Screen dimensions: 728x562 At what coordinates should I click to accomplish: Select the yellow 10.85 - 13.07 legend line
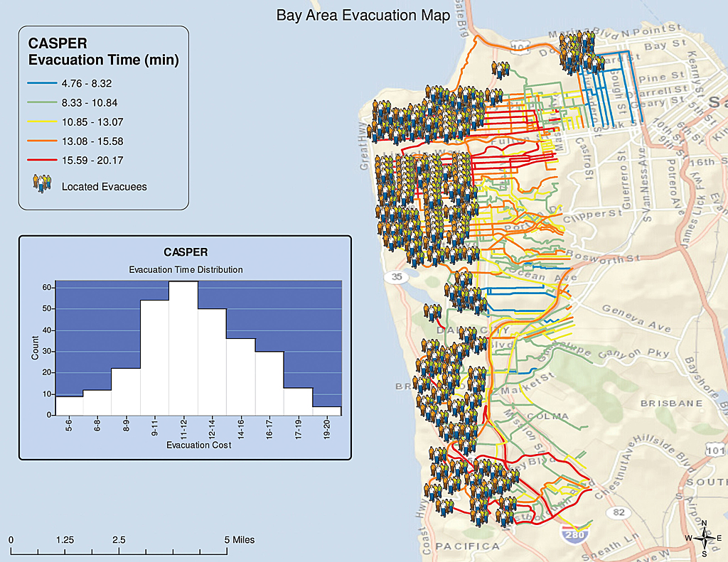[x=42, y=122]
